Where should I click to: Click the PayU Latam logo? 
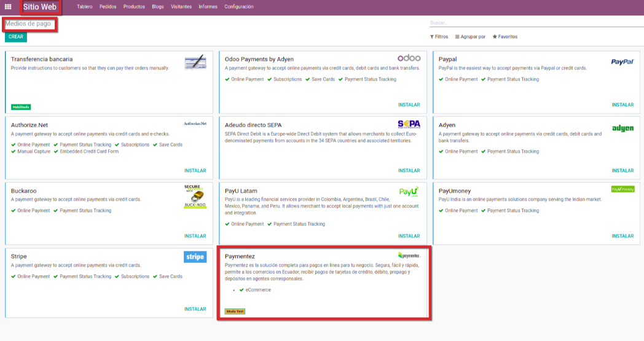pos(409,191)
